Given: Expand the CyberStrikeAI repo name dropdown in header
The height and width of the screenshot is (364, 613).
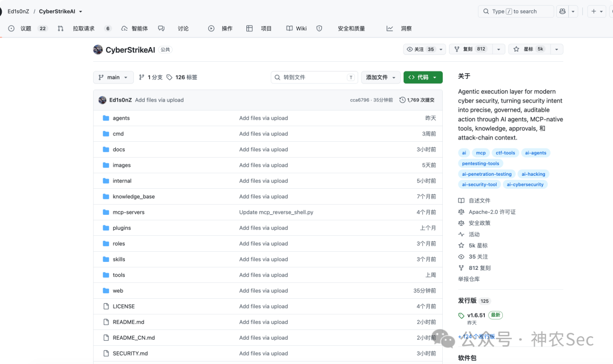Looking at the screenshot, I should pos(81,12).
